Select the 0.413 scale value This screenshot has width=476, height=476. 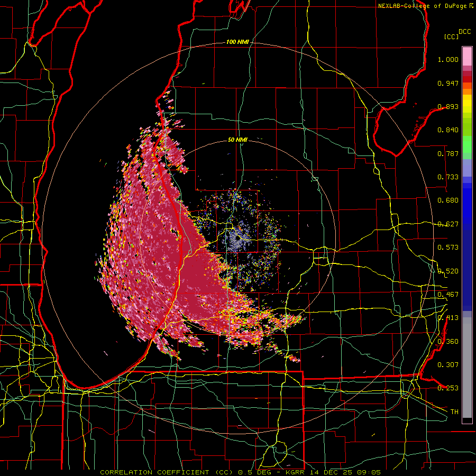448,318
